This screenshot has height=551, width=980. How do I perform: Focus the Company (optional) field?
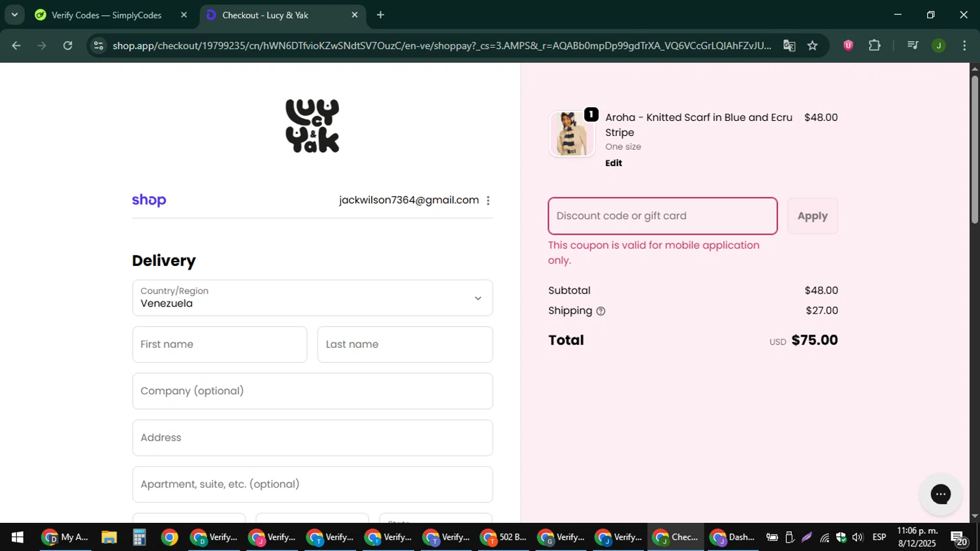[312, 391]
